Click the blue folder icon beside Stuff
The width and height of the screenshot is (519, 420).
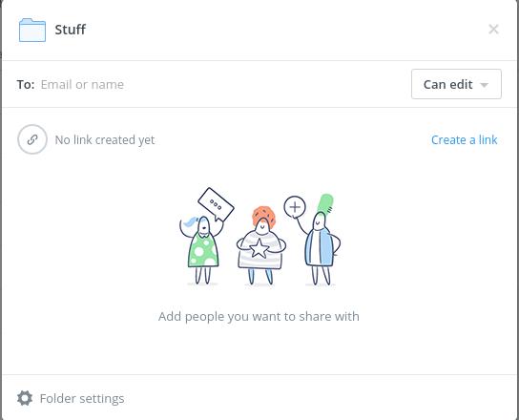[x=32, y=31]
